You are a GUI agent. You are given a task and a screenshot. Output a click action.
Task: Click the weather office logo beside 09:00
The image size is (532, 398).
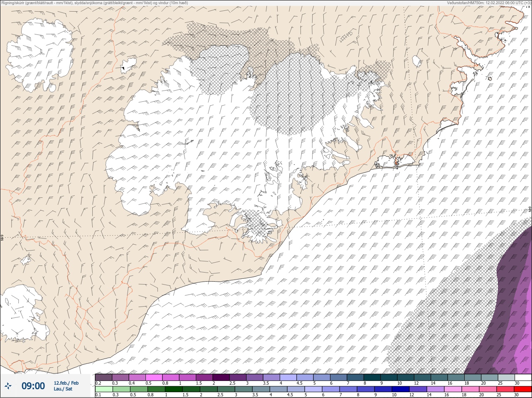click(7, 386)
